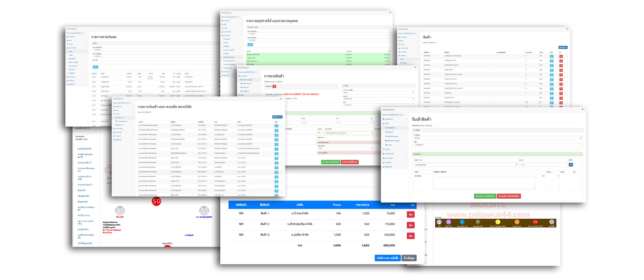644x280 pixels.
Task: Expand การเงิน in รับเข้าสินค้า sidebar
Action: click(x=395, y=149)
